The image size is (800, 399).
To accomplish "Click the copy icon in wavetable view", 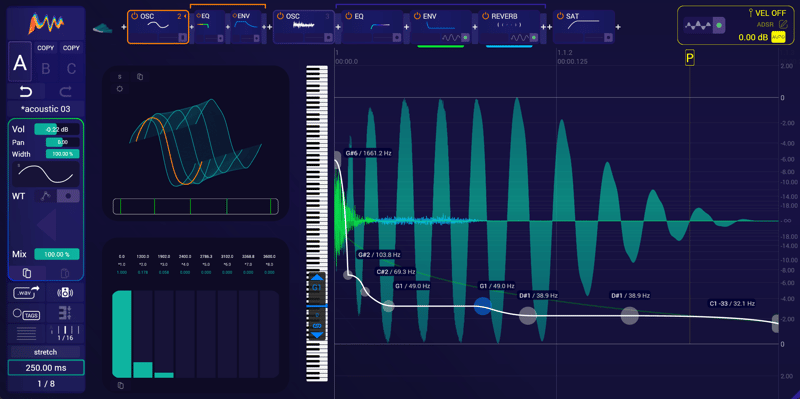I will [140, 77].
